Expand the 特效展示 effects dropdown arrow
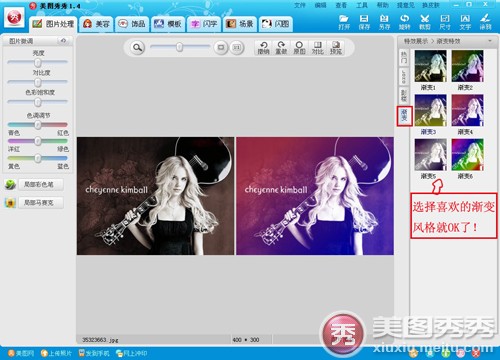The image size is (500, 360). pos(490,41)
